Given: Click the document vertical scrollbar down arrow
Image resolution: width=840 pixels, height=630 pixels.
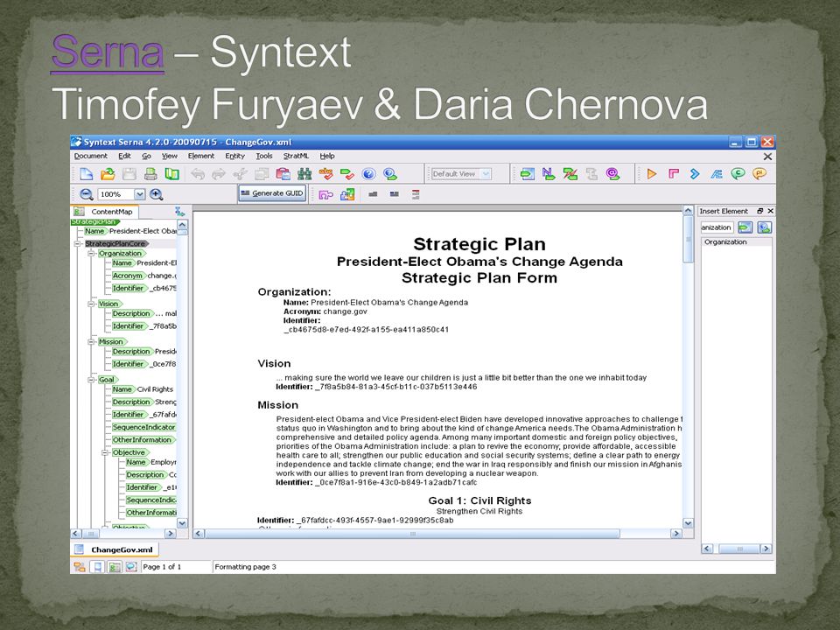Looking at the screenshot, I should click(x=689, y=523).
